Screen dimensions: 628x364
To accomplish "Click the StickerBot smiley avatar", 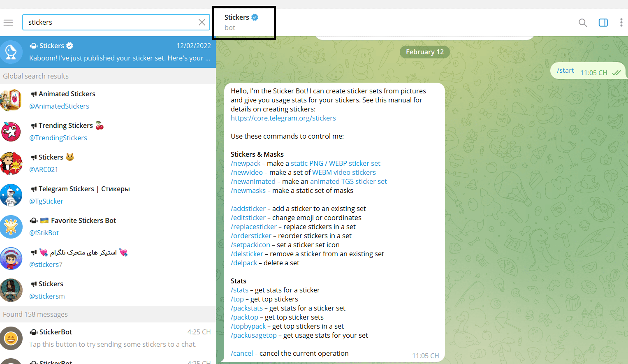I will (11, 338).
